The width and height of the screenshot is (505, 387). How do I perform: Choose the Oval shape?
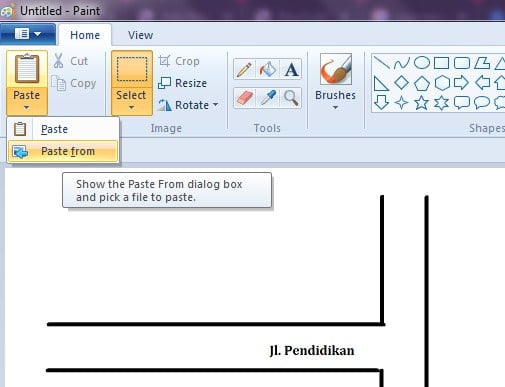[422, 63]
